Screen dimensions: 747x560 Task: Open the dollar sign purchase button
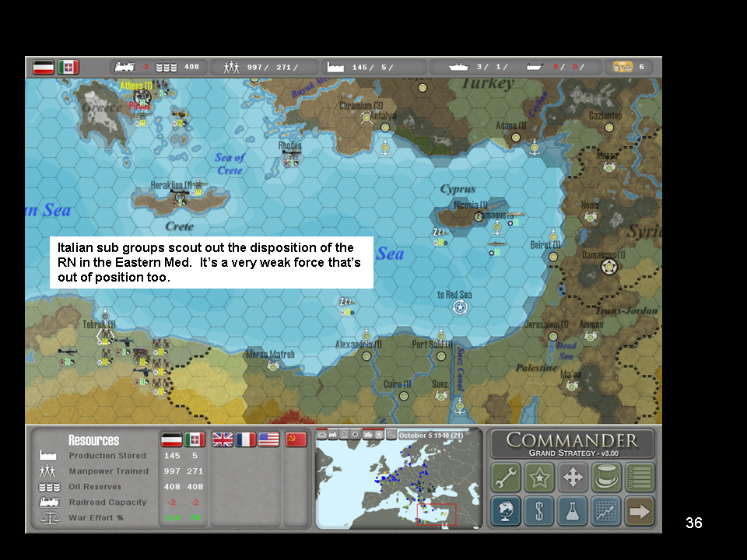pyautogui.click(x=539, y=511)
